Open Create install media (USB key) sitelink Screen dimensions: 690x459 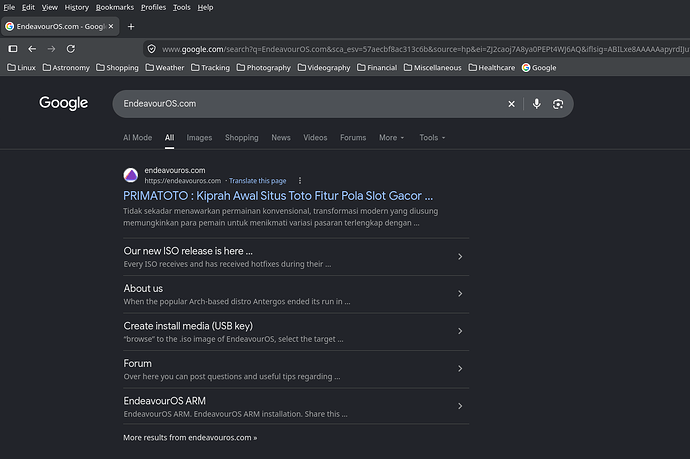tap(188, 326)
